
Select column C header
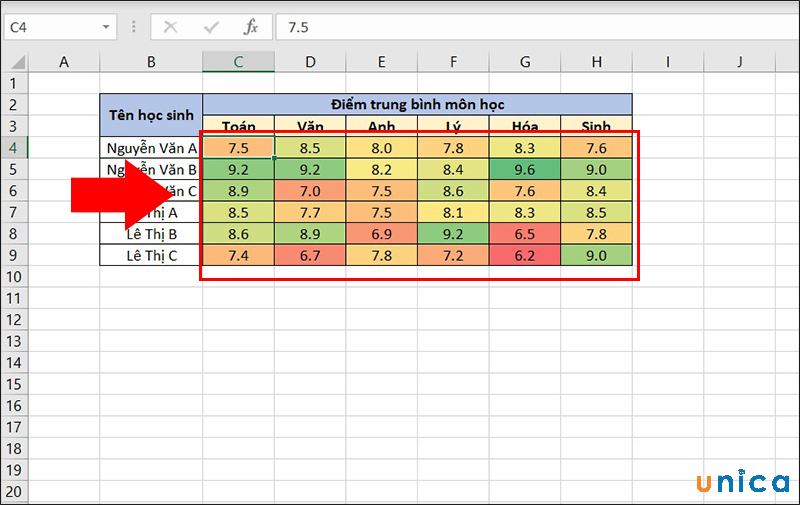[x=238, y=63]
